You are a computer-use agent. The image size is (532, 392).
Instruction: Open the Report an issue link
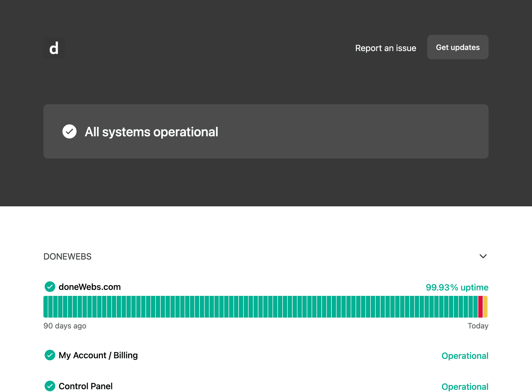point(385,48)
